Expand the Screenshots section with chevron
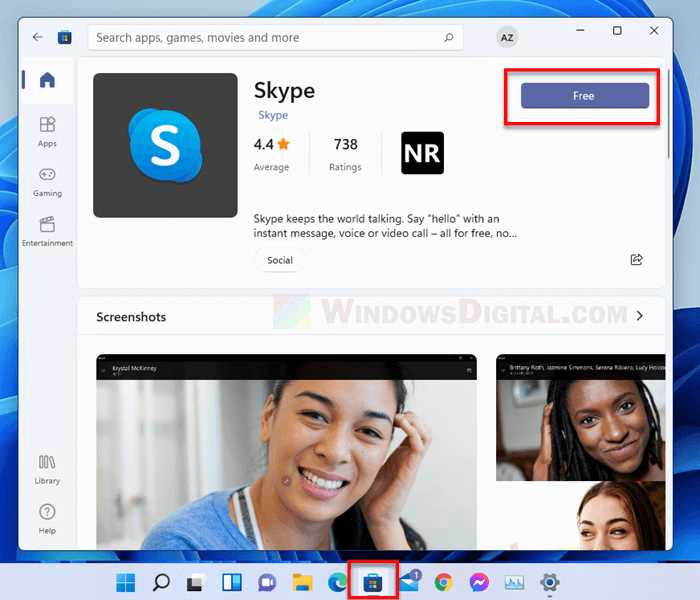This screenshot has height=600, width=700. click(640, 316)
